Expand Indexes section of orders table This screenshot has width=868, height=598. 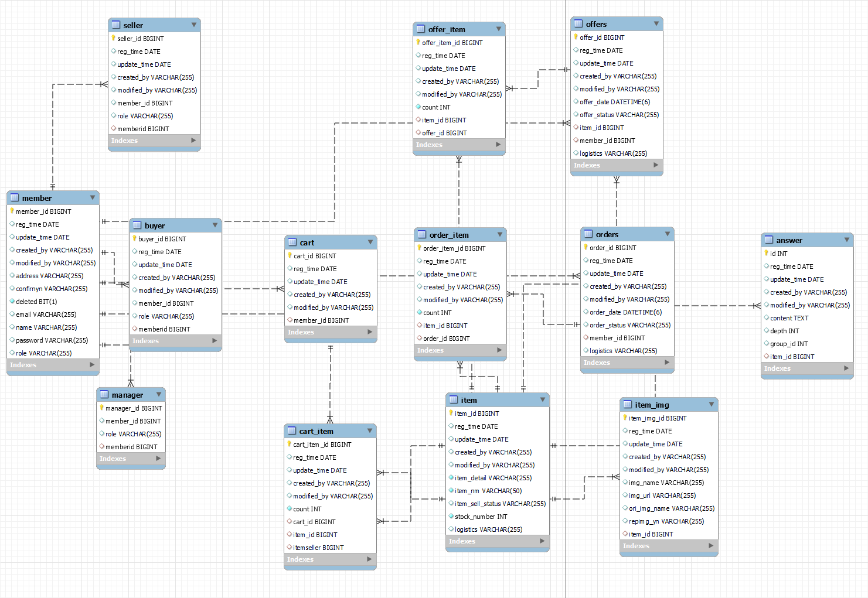667,363
